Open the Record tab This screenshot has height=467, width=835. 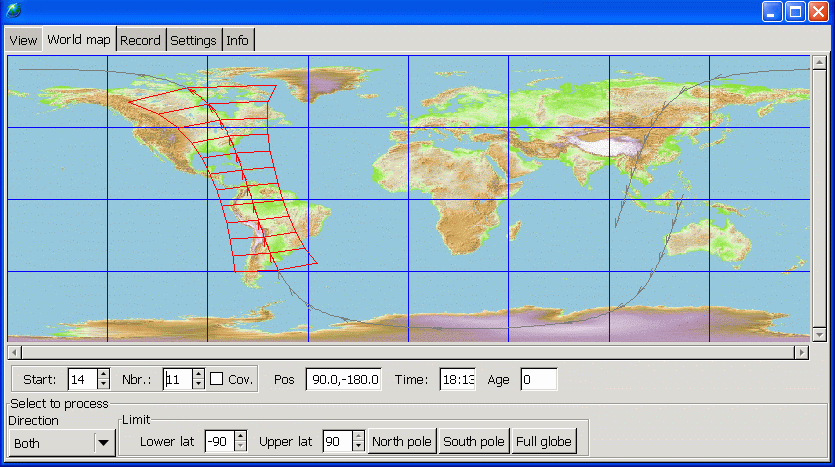pos(140,40)
